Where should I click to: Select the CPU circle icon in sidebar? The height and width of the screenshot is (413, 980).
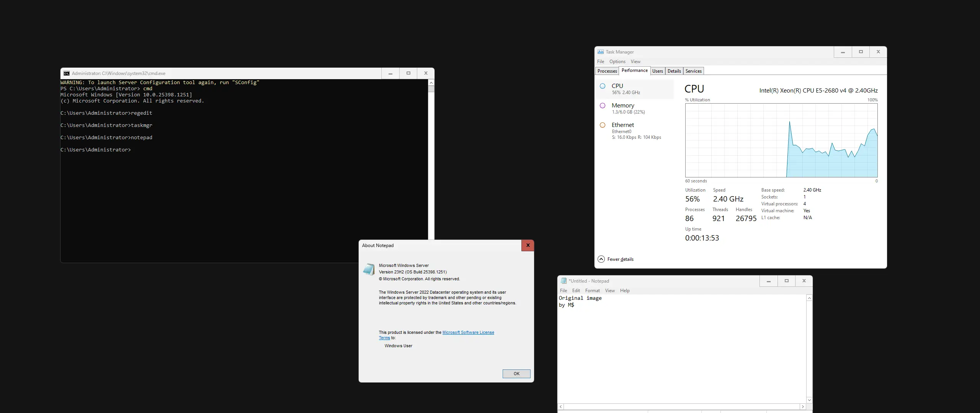coord(603,86)
